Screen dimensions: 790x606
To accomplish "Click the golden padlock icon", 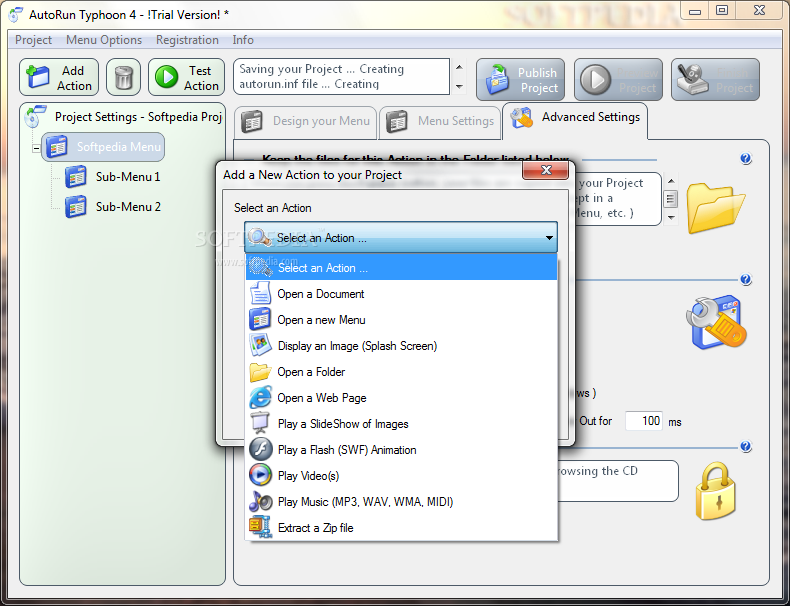I will [x=715, y=491].
